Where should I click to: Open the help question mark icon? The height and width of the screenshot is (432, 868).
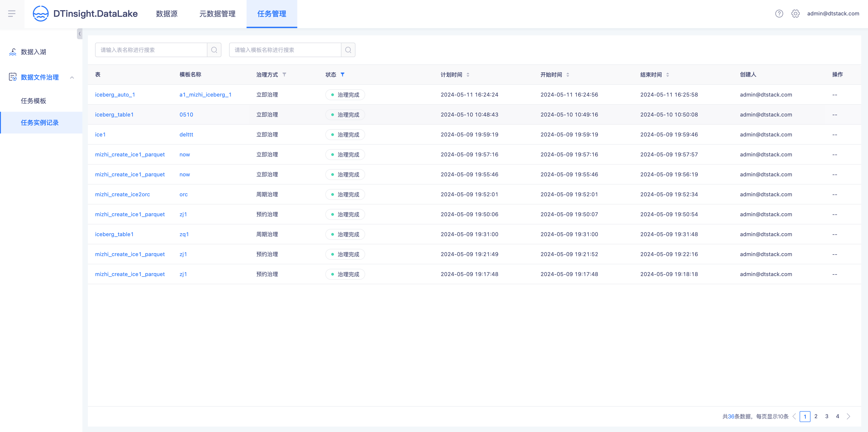coord(779,14)
